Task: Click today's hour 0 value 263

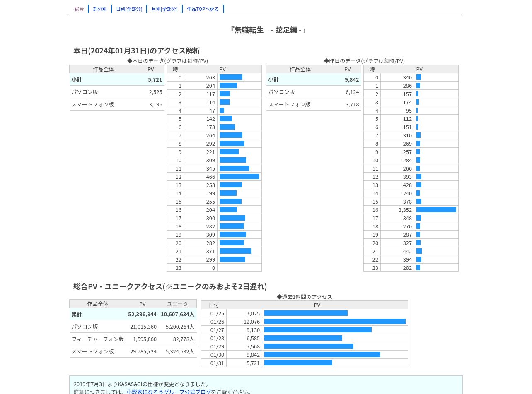Action: click(x=210, y=77)
